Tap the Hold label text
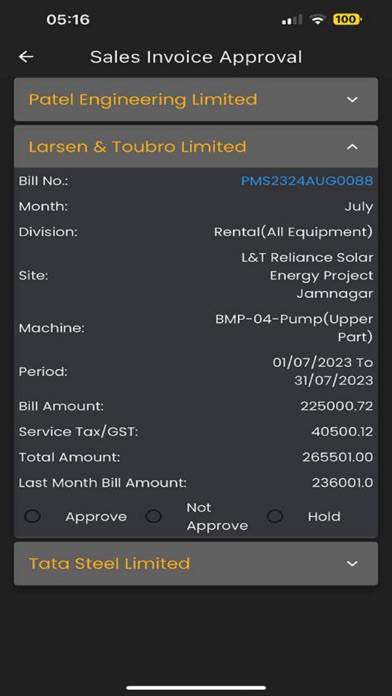392x696 pixels. coord(324,517)
